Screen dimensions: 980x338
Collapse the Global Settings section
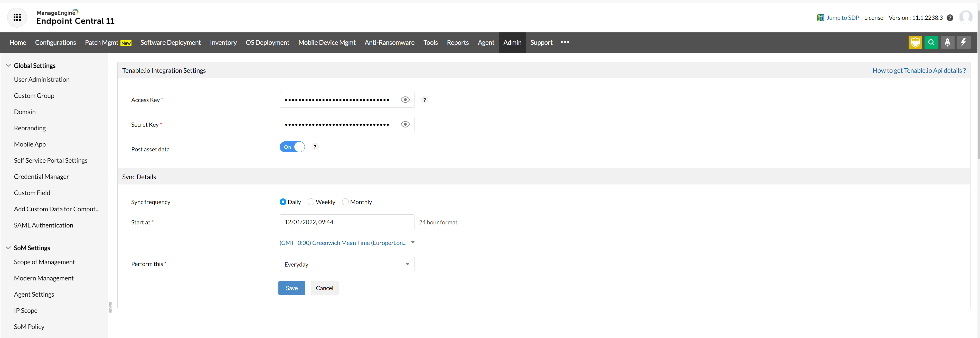click(8, 66)
